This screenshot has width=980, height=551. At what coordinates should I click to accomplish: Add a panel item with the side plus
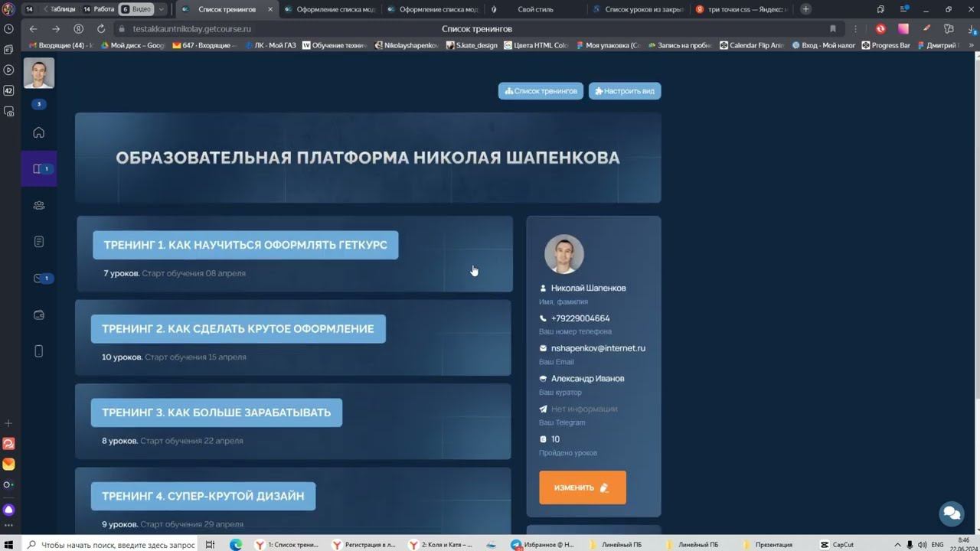tap(8, 423)
